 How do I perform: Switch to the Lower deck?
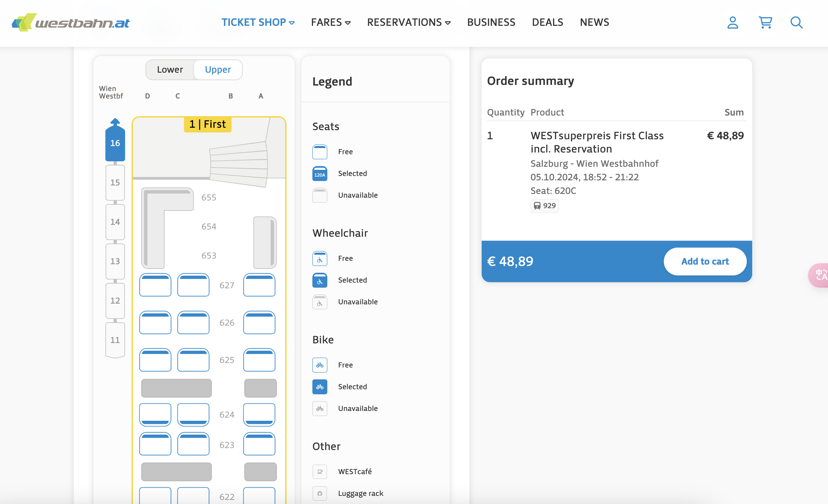click(170, 70)
